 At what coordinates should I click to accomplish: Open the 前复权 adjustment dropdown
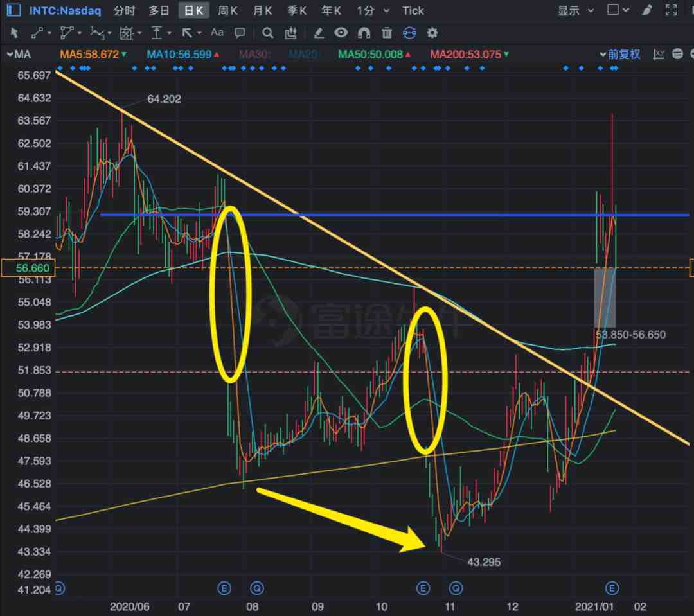[x=620, y=55]
